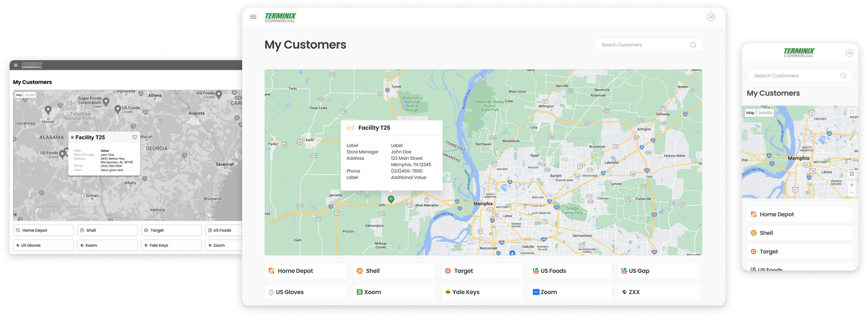868x317 pixels.
Task: Zoom in with plus on mobile map
Action: [852, 185]
